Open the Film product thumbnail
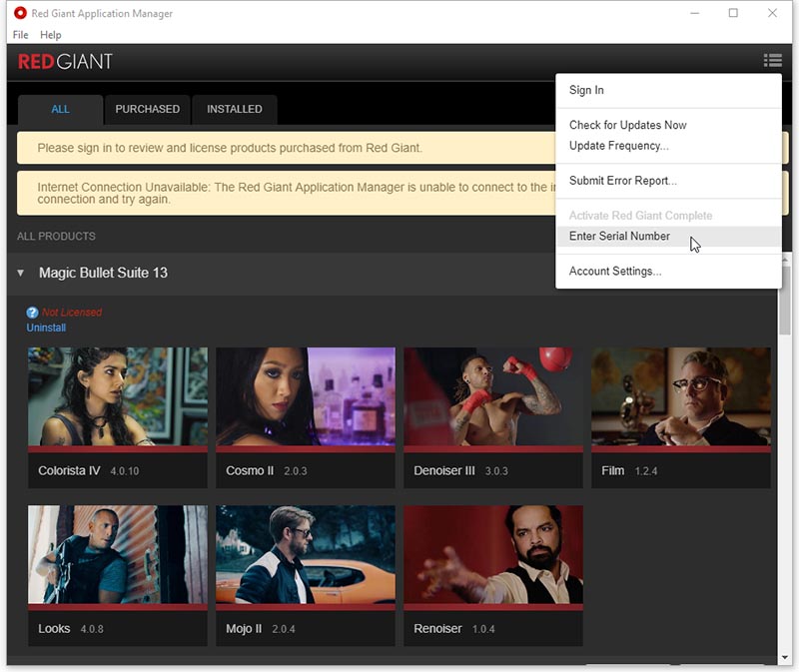Viewport: 799px width, 672px height. point(681,396)
